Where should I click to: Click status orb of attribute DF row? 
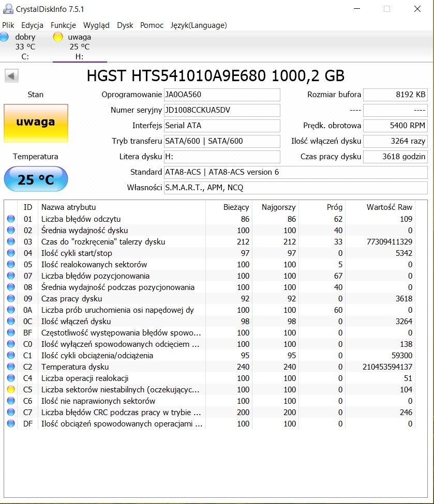11,424
